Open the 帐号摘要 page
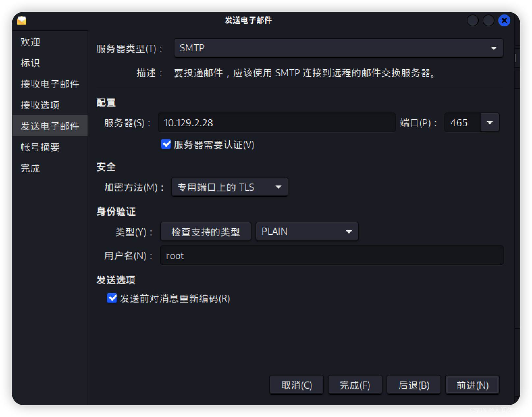Viewport: 532px width, 417px height. pos(40,147)
